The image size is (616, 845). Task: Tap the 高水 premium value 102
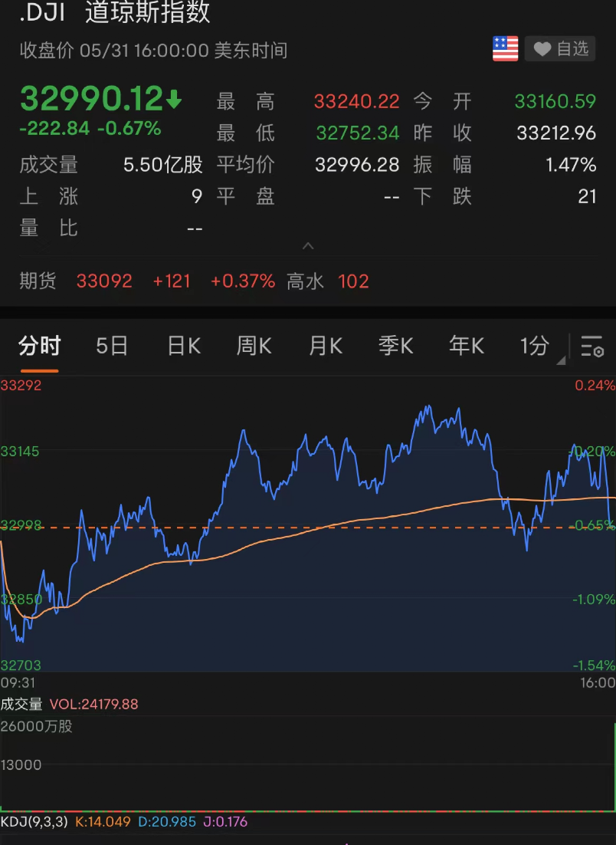click(x=353, y=281)
